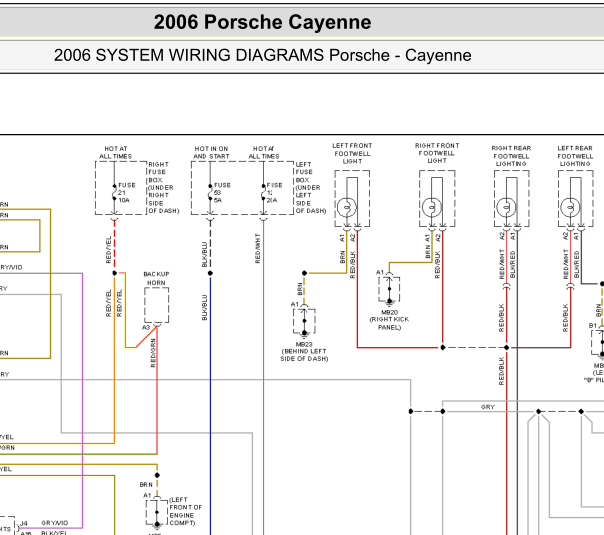604x535 pixels.
Task: Click the "RIGHT REAR FOOTWELL LIGHTING" label
Action: [511, 156]
